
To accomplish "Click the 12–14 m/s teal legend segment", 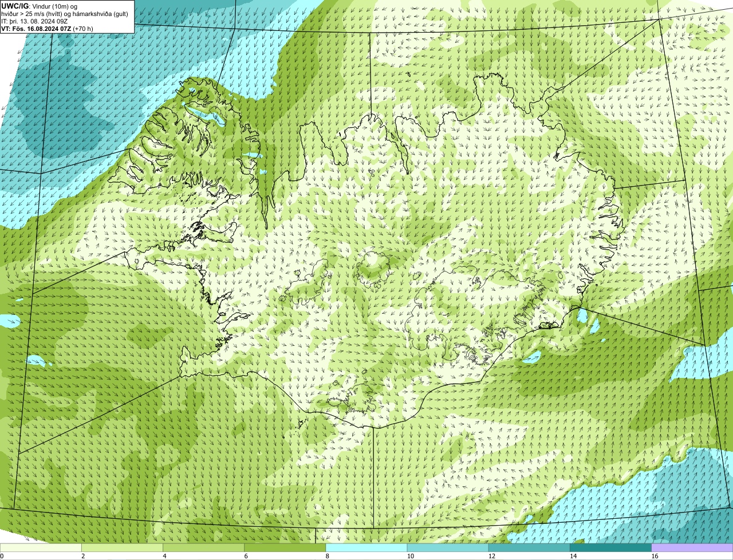I will (x=529, y=547).
